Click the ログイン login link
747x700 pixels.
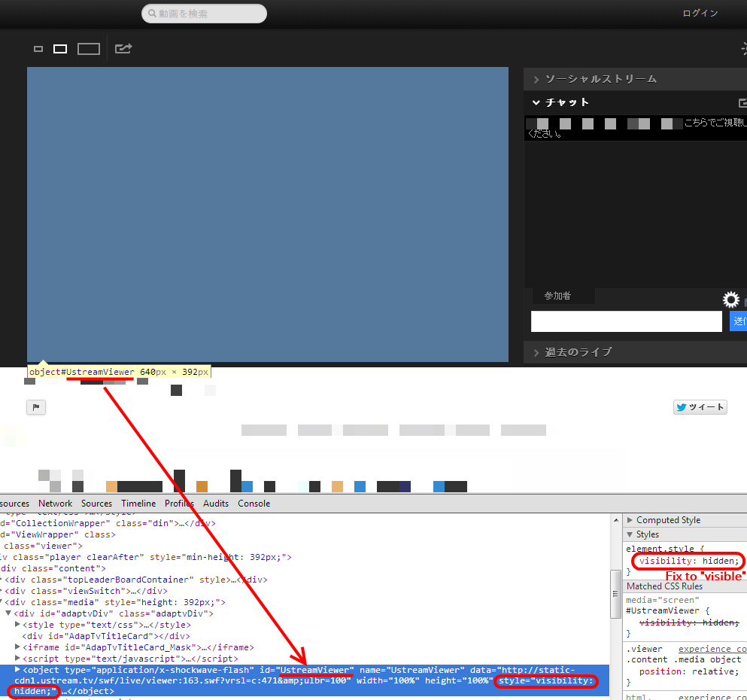click(700, 14)
